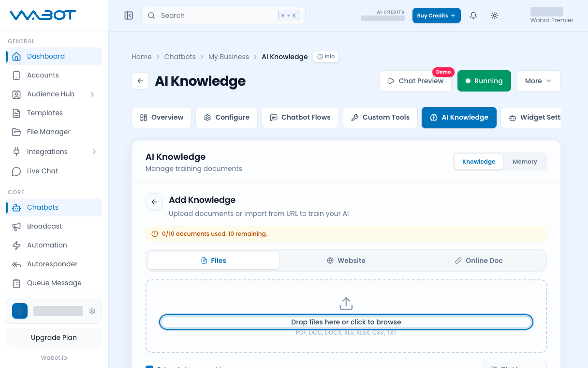Go to My Business breadcrumb
This screenshot has height=368, width=588.
(229, 57)
